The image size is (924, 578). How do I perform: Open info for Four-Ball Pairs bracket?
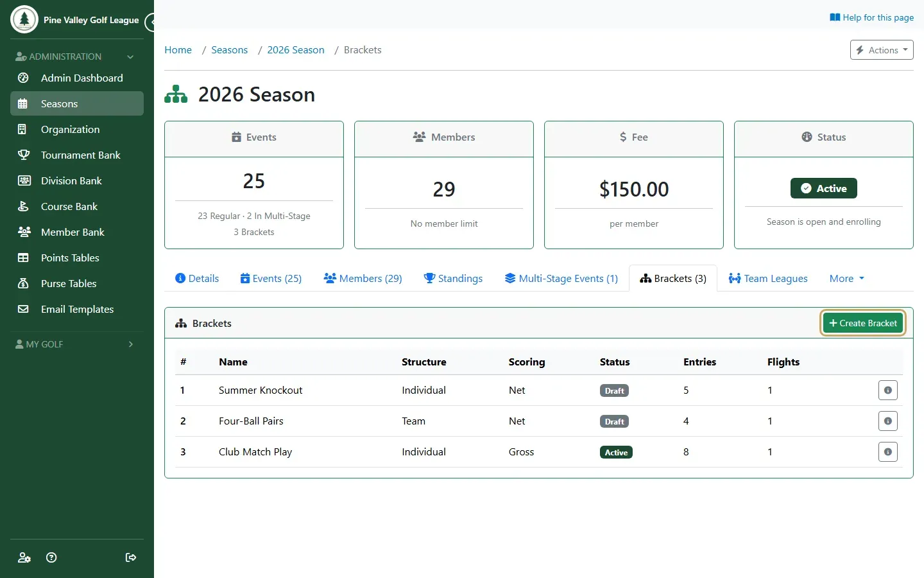pos(888,421)
